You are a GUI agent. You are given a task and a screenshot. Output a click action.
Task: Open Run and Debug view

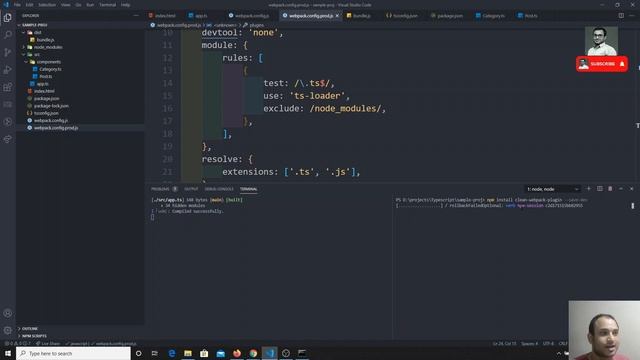click(7, 70)
